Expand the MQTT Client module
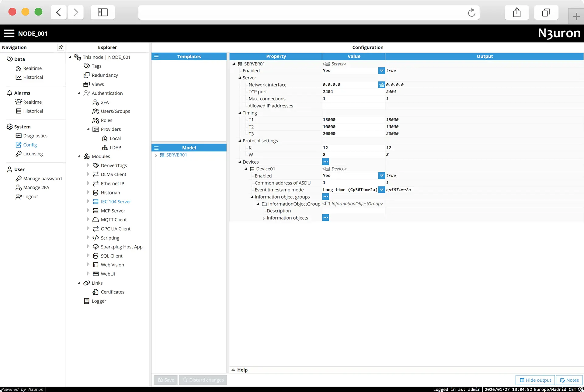The height and width of the screenshot is (392, 584). click(88, 220)
